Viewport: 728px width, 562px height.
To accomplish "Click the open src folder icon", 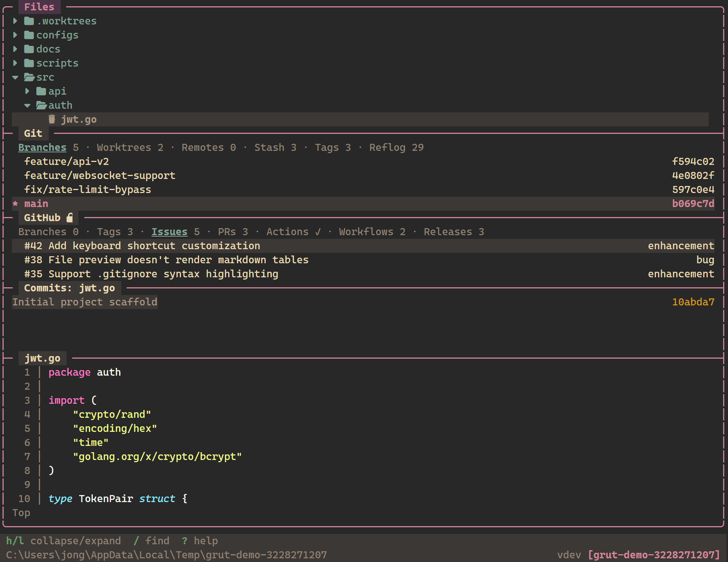I will 30,77.
